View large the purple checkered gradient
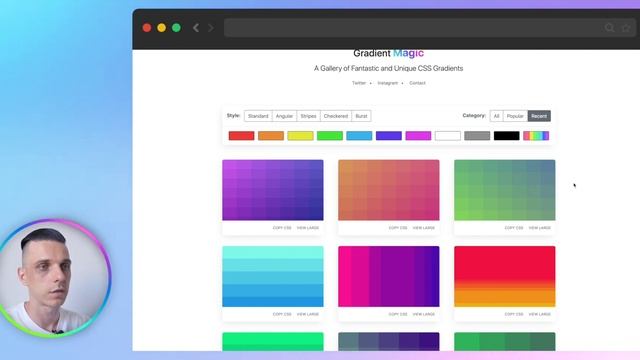This screenshot has height=360, width=640. point(308,228)
